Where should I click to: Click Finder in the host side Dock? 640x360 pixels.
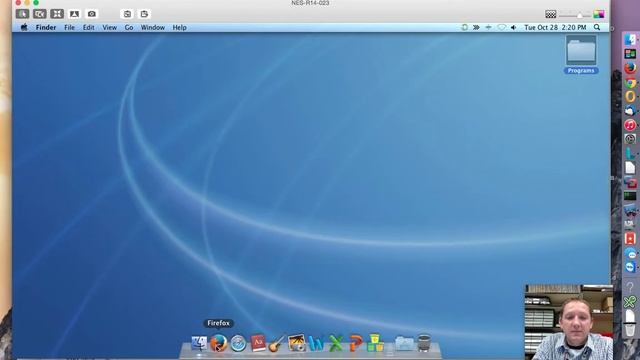click(630, 40)
